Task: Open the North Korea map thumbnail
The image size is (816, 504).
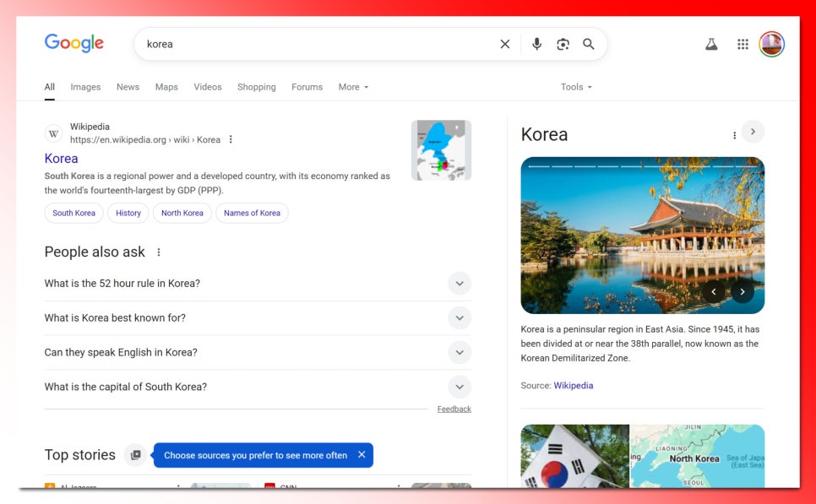Action: [x=698, y=456]
